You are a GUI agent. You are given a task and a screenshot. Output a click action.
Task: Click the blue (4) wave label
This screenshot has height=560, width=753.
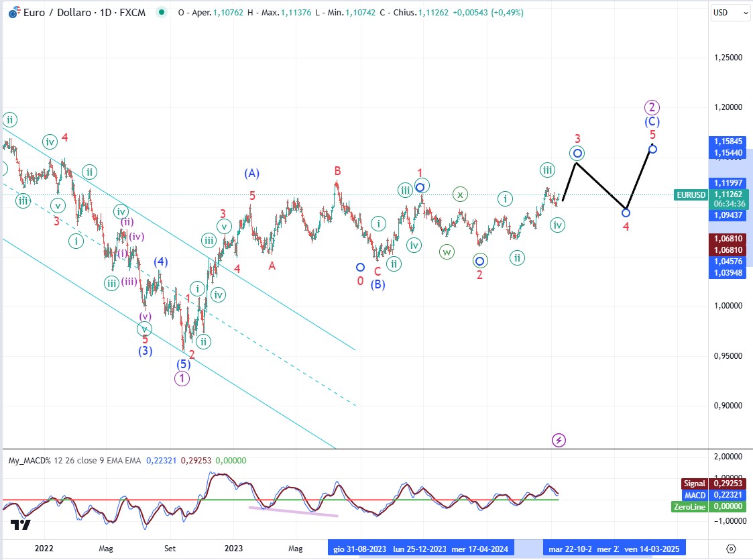coord(161,262)
